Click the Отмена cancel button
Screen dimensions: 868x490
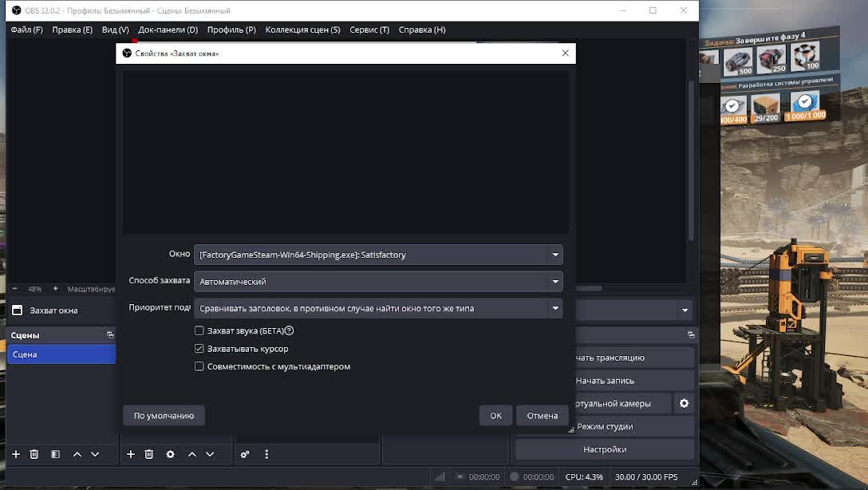[542, 415]
